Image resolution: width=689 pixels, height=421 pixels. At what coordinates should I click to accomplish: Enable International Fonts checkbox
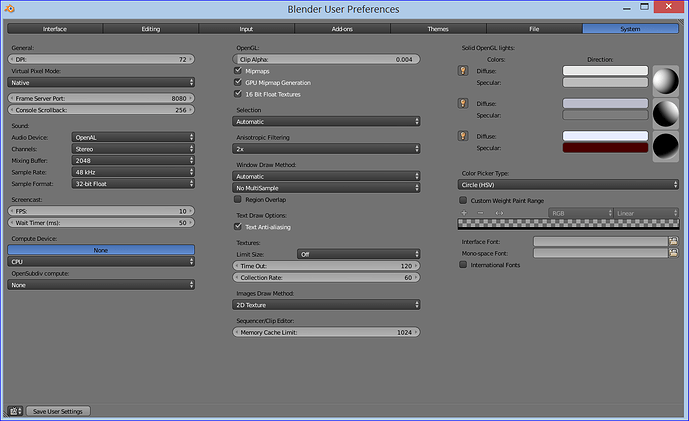463,265
